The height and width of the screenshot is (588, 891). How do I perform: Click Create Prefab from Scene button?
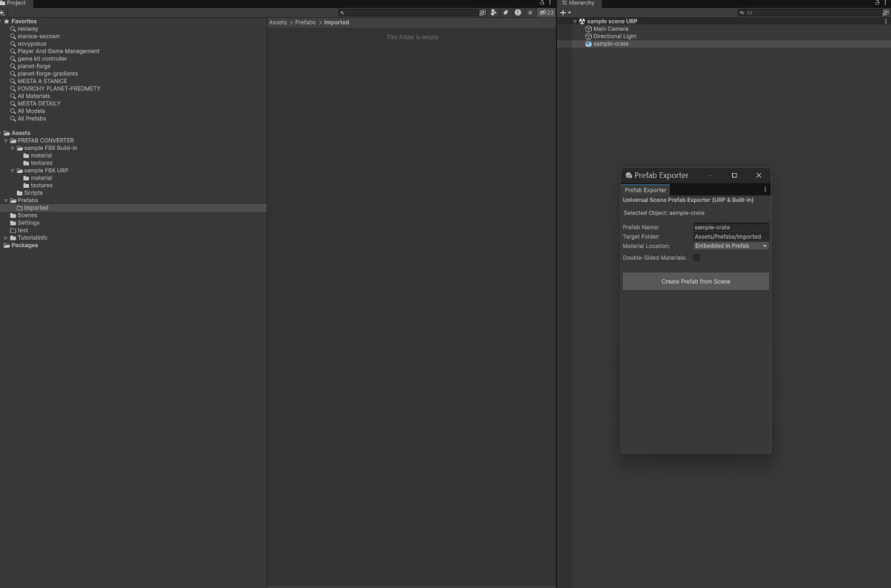coord(696,281)
